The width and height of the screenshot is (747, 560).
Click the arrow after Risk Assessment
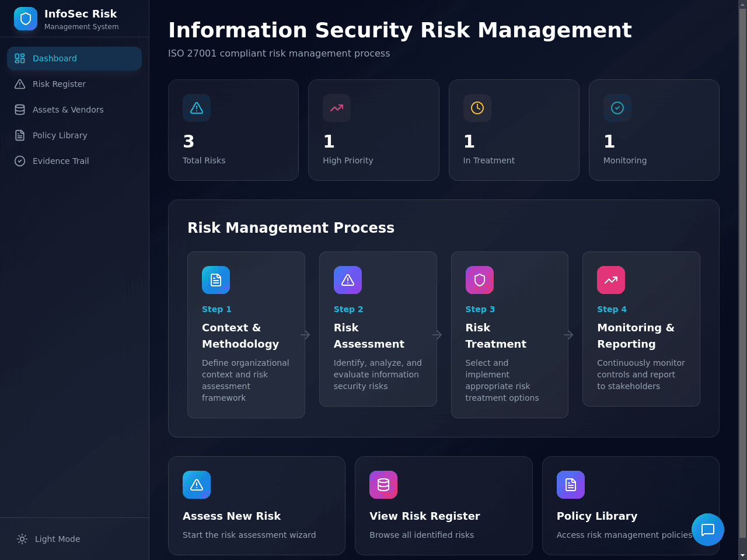tap(437, 335)
